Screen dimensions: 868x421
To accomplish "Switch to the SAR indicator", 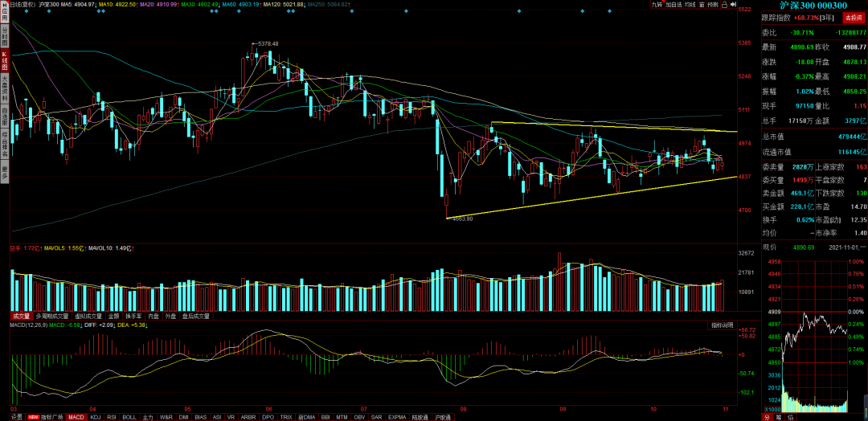I will tap(376, 417).
